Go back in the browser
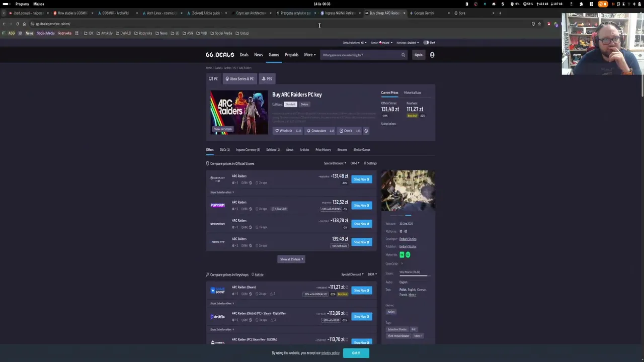Screen dimensions: 644x362 4,24
